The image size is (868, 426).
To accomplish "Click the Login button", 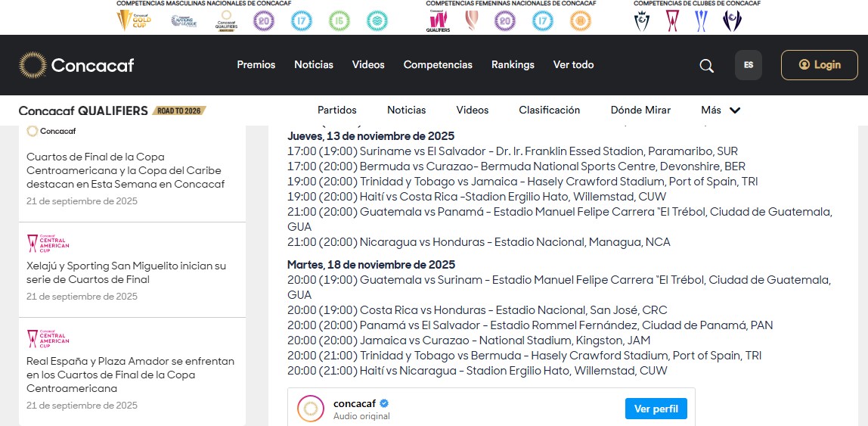I will 820,65.
